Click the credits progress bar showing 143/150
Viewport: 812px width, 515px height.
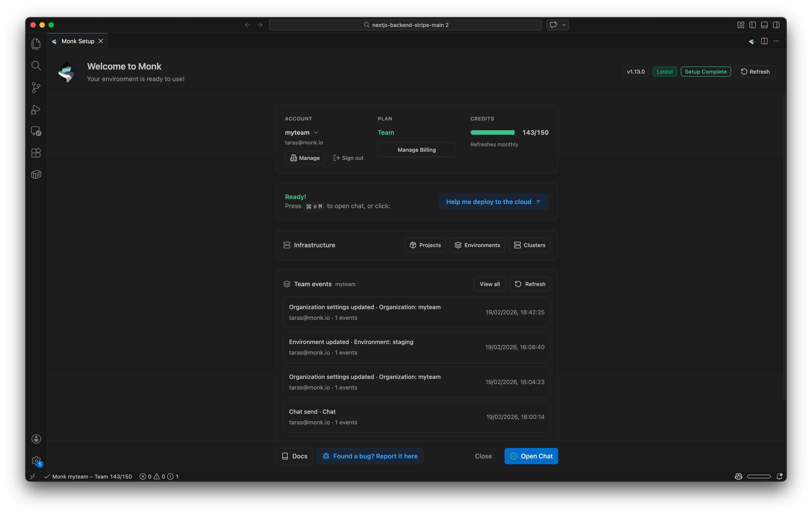[x=492, y=132]
